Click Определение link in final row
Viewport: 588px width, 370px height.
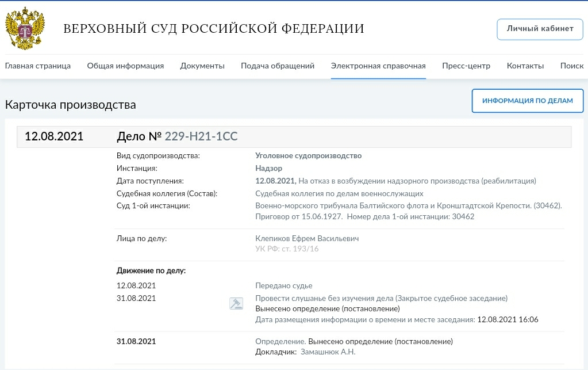coord(280,341)
